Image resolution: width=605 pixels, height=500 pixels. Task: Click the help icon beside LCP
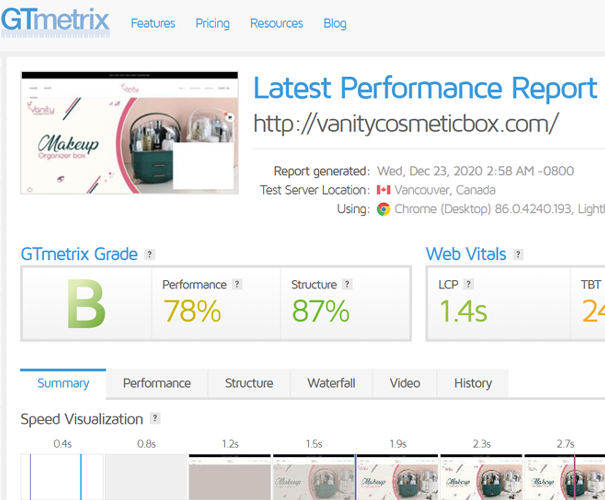click(x=468, y=284)
